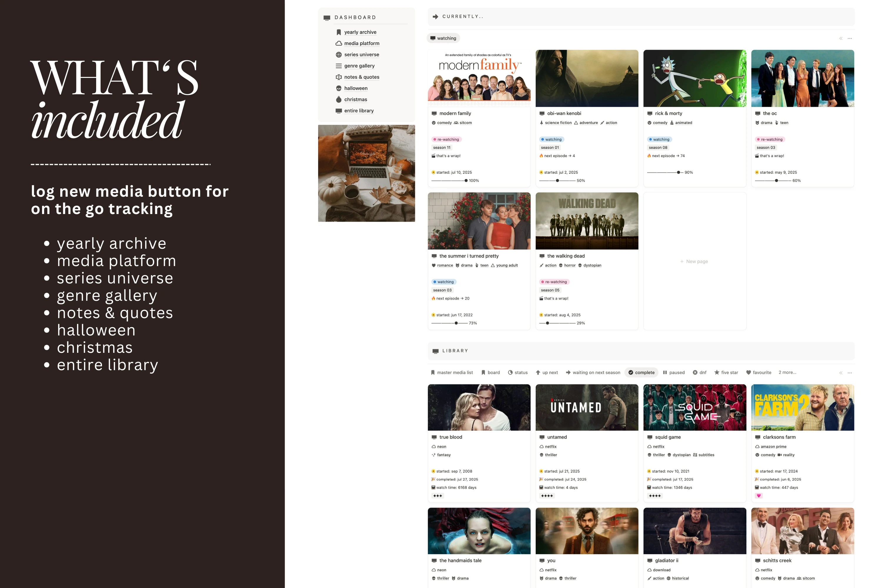Collapse the watching view with double chevron
Screen dimensions: 882x588
(x=841, y=38)
